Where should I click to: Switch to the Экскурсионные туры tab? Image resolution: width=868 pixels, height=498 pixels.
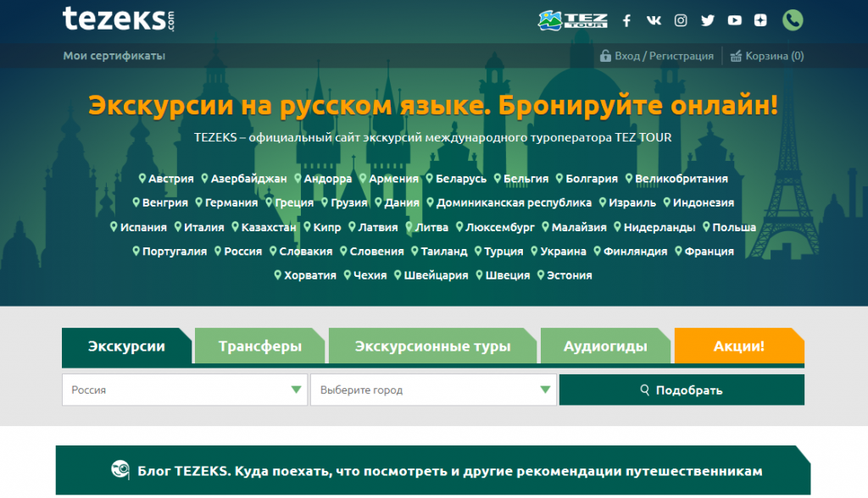(x=432, y=346)
